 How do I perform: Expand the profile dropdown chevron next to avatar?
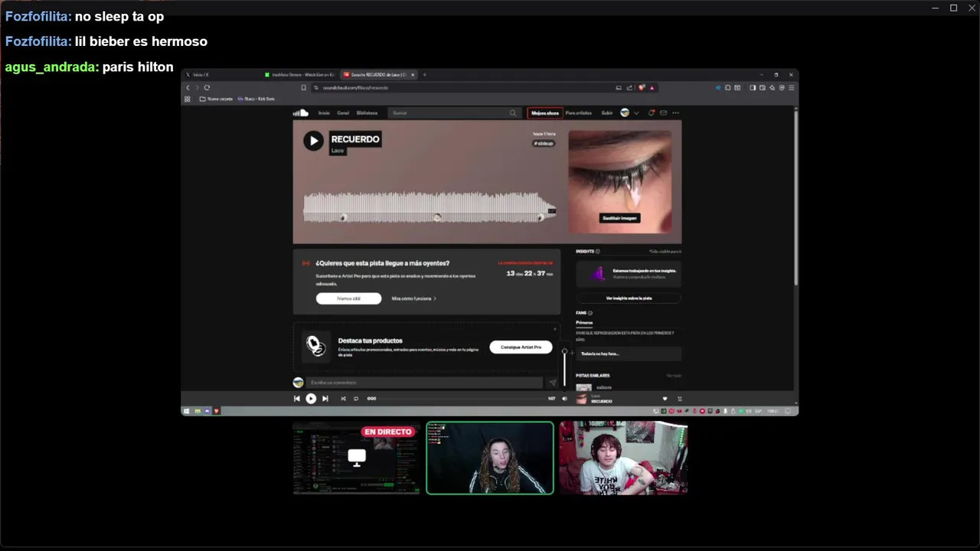coord(636,112)
